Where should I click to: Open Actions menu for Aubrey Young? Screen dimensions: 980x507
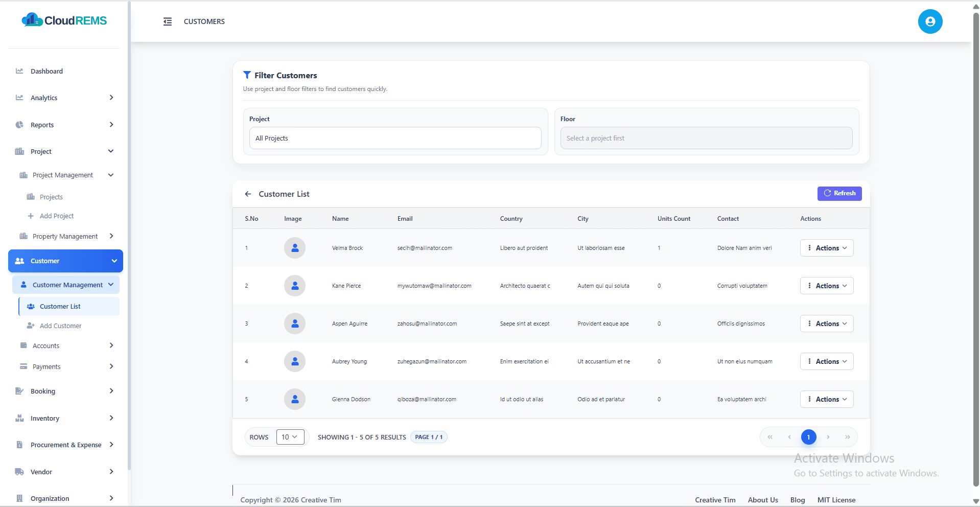click(x=827, y=361)
